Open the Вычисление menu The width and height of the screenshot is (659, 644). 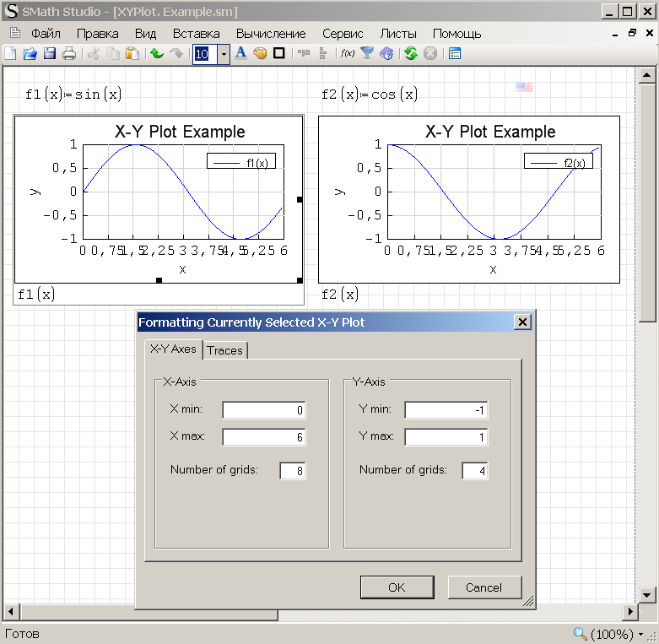click(x=271, y=34)
